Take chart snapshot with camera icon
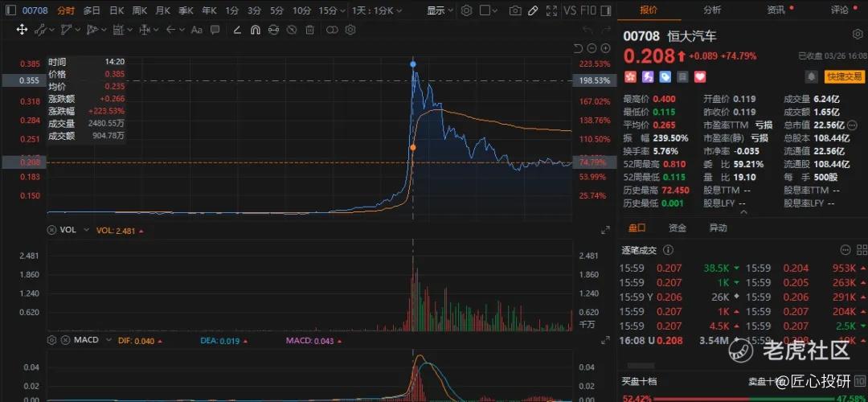The width and height of the screenshot is (868, 402). 515,10
